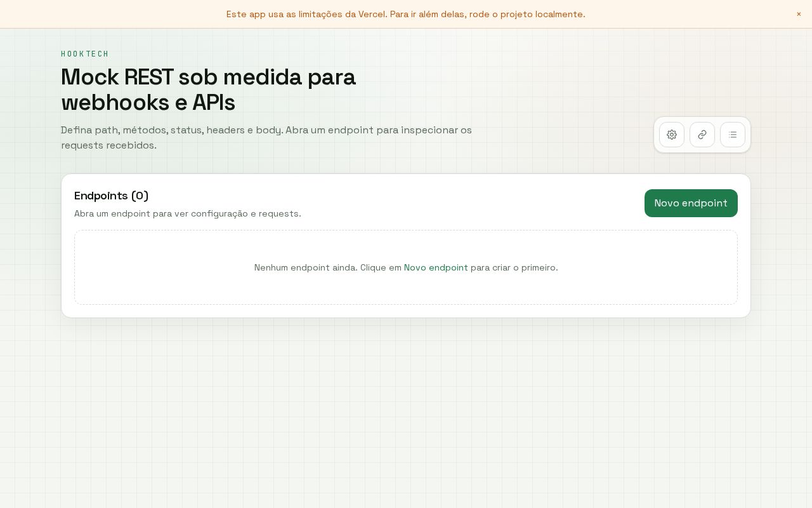Follow the inline Novo endpoint link
This screenshot has width=812, height=508.
[436, 267]
